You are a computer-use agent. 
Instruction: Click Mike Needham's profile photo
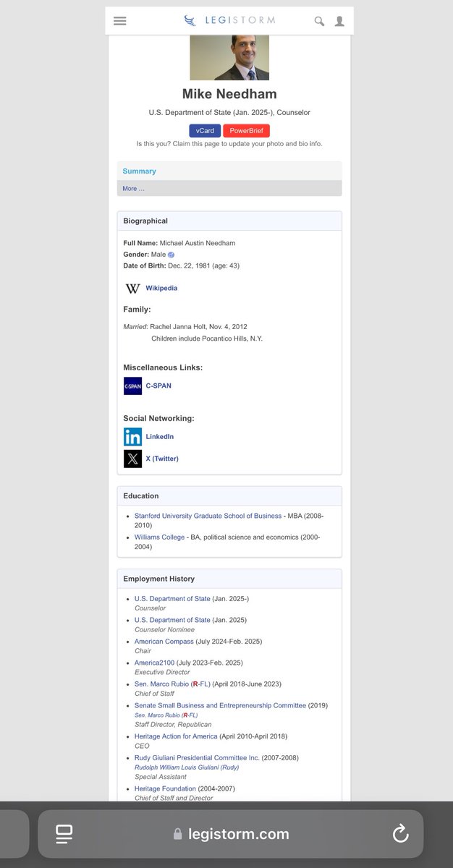pyautogui.click(x=229, y=57)
